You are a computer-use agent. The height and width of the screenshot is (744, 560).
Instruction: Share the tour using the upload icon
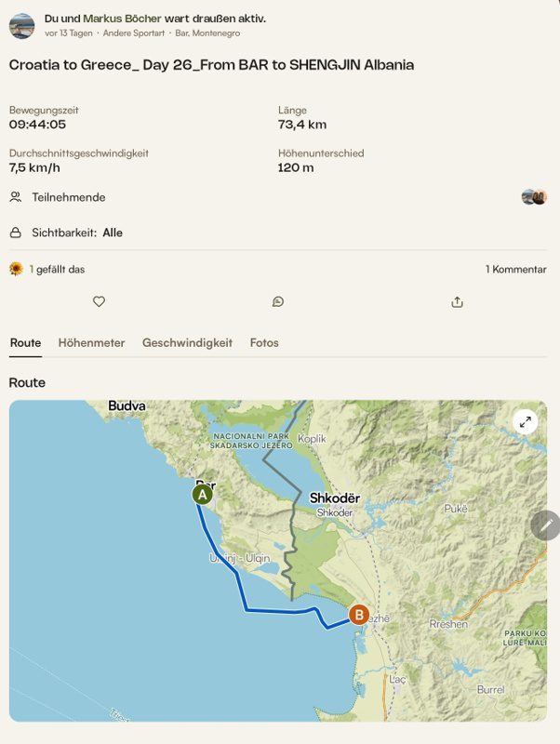[457, 301]
